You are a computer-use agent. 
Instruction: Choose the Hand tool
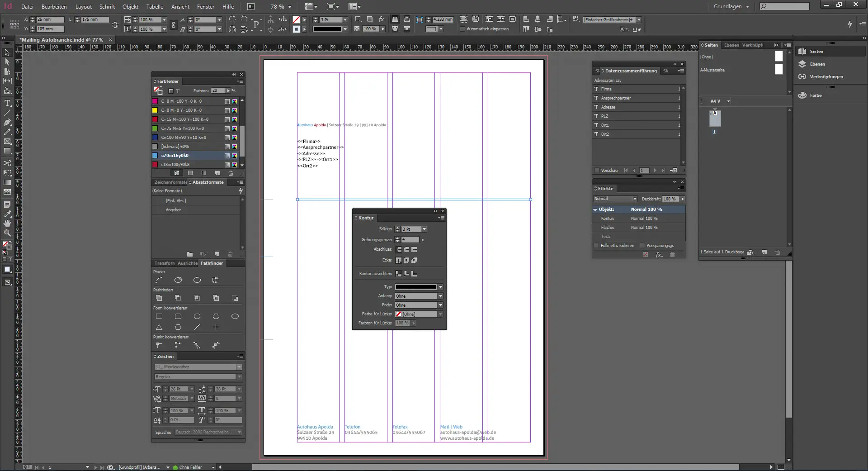[x=7, y=224]
